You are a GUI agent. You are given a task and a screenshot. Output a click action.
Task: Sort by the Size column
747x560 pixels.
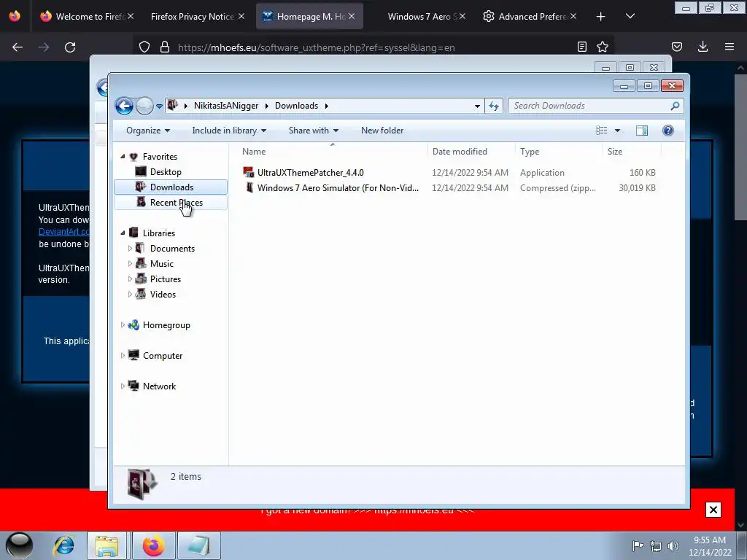tap(614, 152)
